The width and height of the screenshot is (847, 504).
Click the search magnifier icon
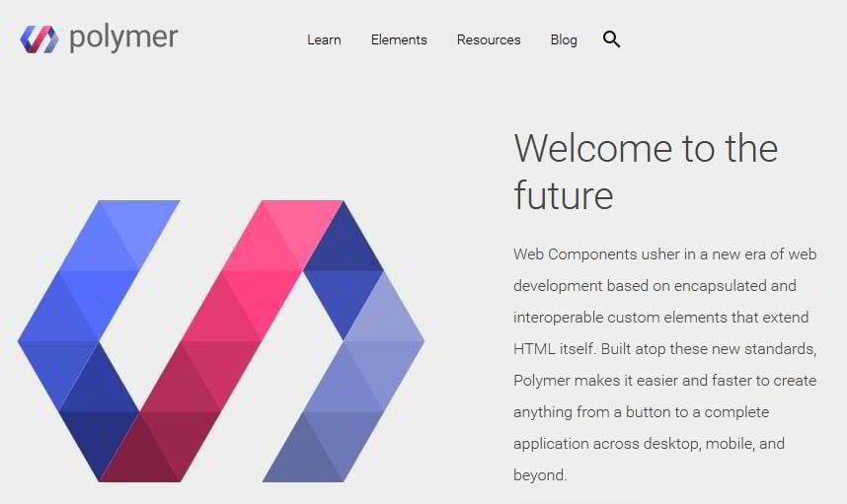coord(612,39)
